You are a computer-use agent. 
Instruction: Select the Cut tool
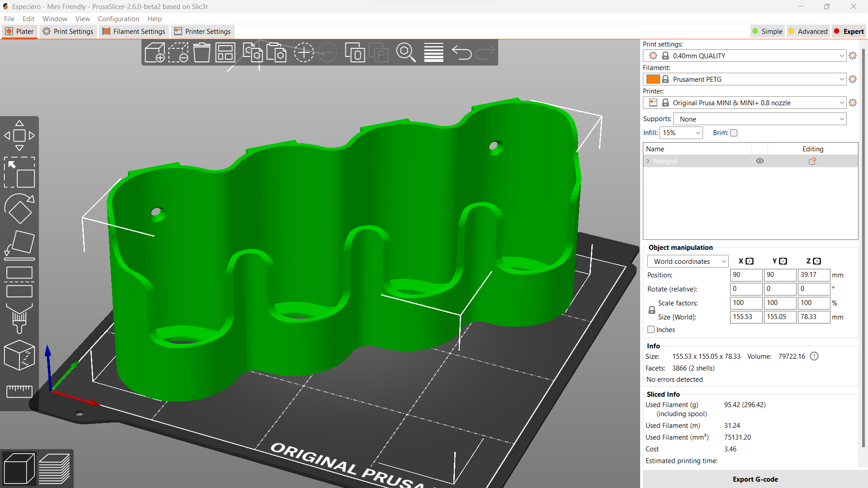tap(19, 282)
